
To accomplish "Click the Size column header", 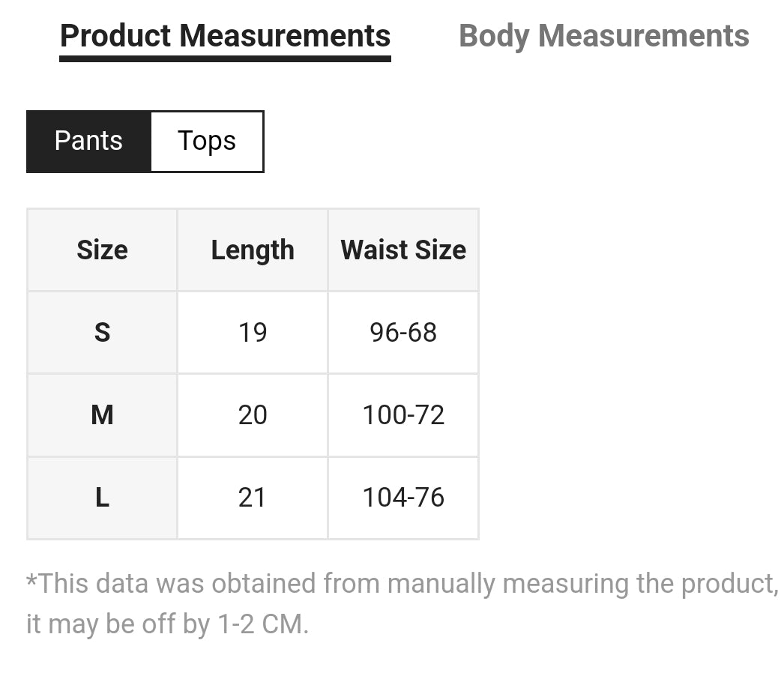I will point(102,250).
